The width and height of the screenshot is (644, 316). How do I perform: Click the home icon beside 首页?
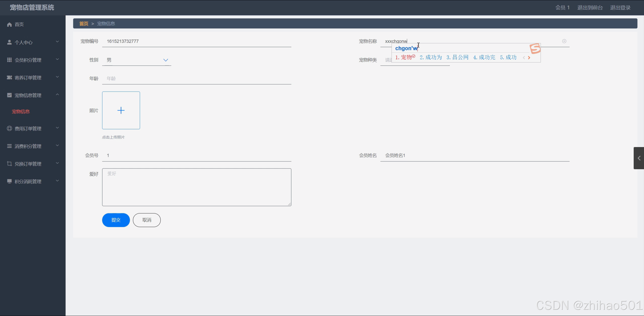coord(9,24)
